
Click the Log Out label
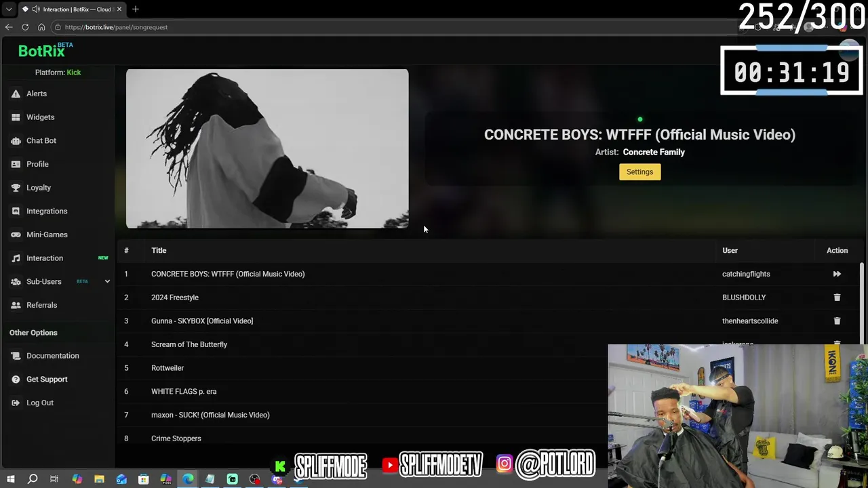tap(40, 403)
